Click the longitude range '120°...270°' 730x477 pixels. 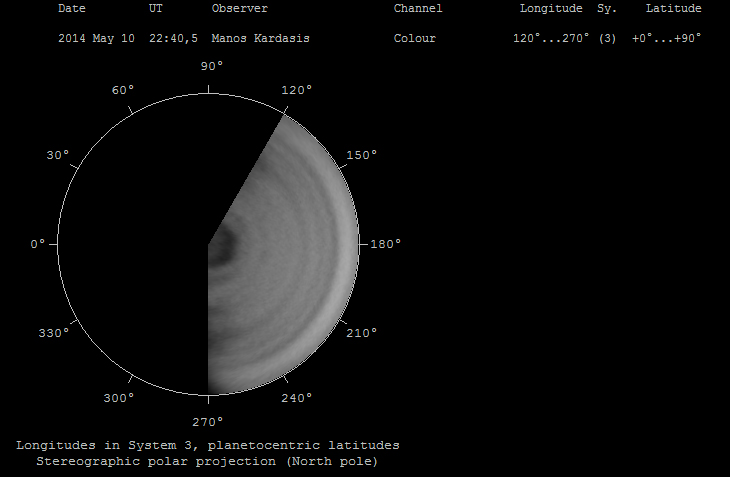tap(551, 38)
